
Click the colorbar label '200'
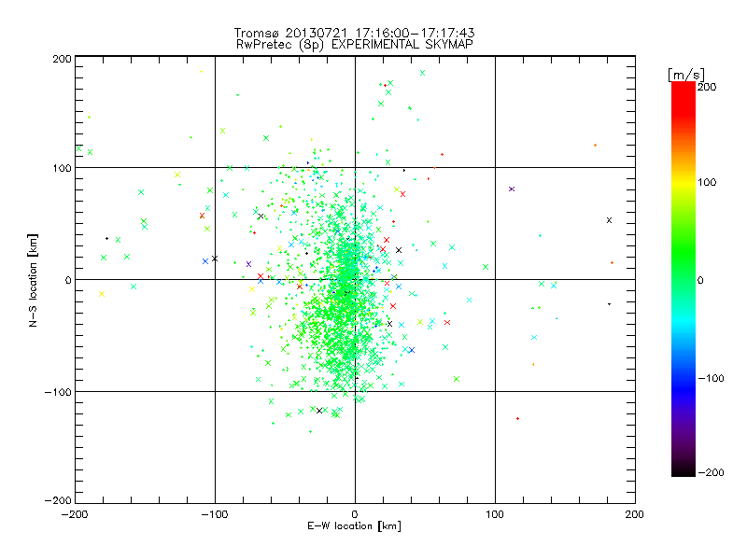click(707, 87)
